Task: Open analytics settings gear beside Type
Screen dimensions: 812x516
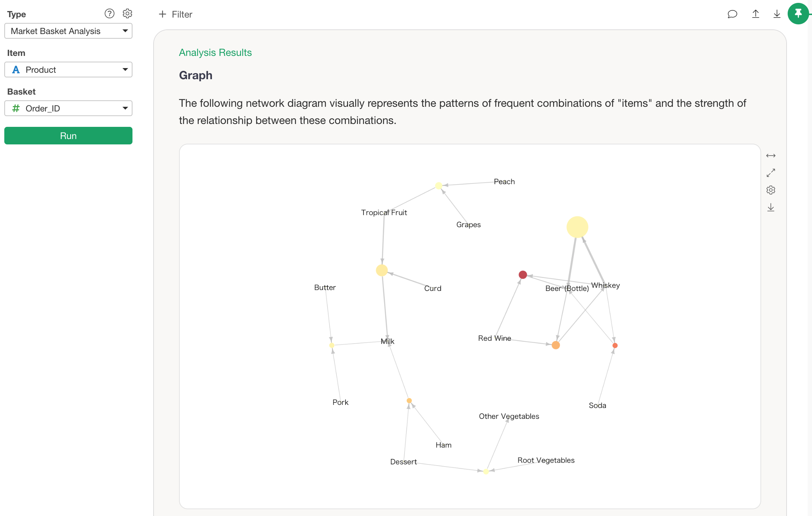Action: (x=127, y=14)
